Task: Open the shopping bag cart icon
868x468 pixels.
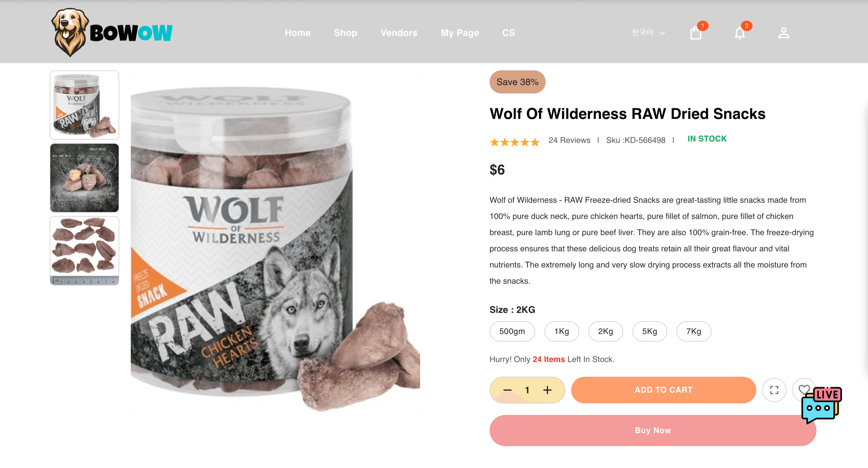Action: point(696,33)
